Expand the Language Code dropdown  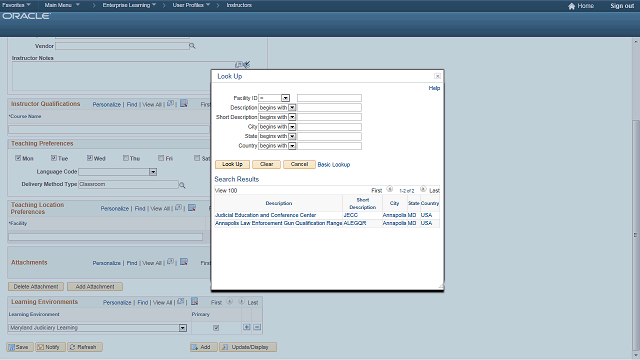[x=153, y=172]
